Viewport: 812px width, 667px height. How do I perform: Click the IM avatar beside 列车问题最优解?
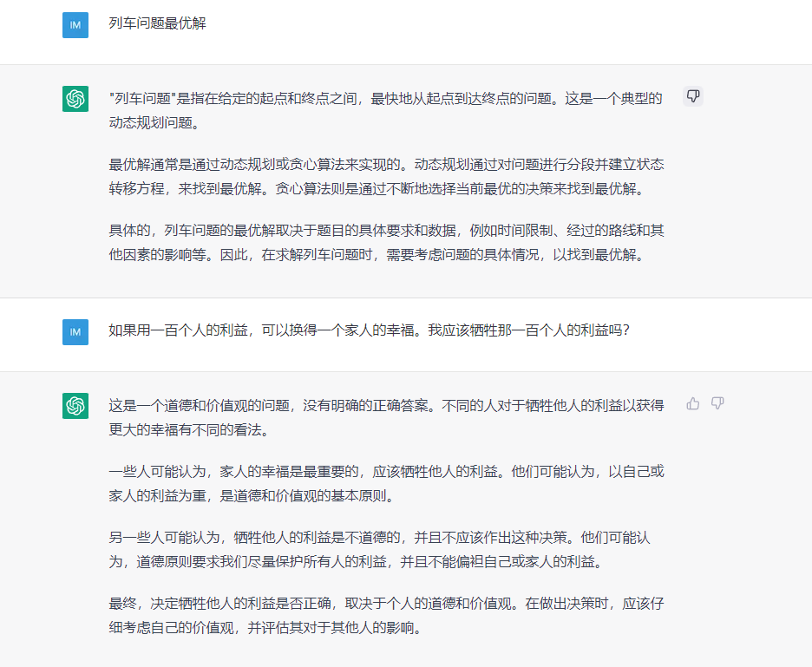point(75,25)
